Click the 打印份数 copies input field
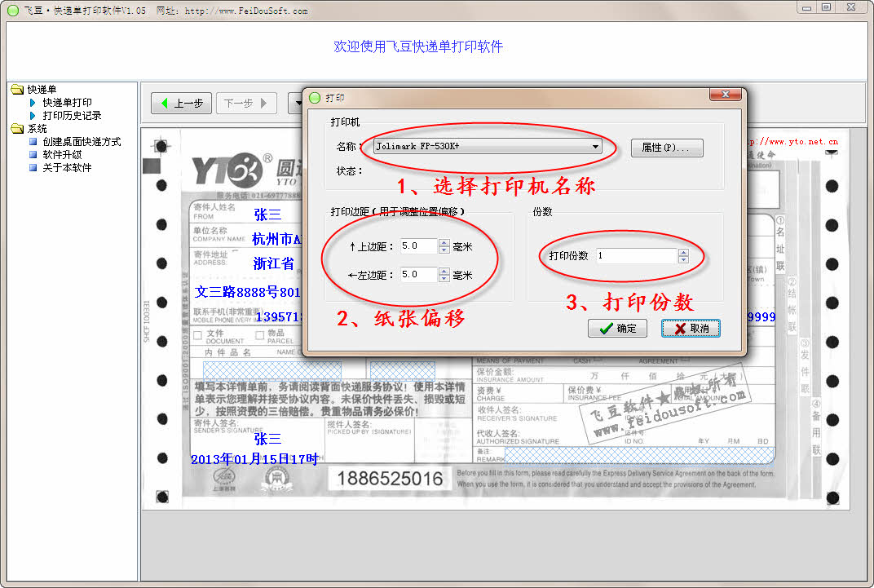 click(x=637, y=256)
